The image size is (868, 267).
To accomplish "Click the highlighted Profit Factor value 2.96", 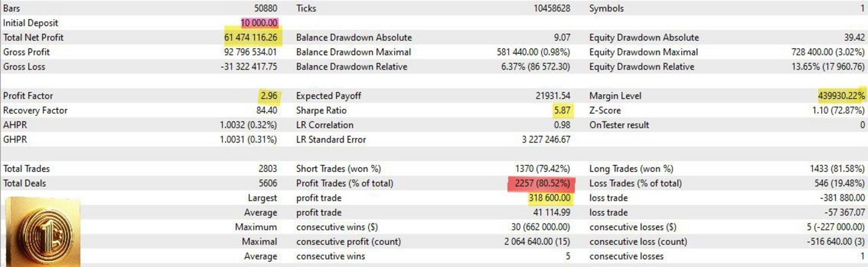I will click(x=267, y=96).
